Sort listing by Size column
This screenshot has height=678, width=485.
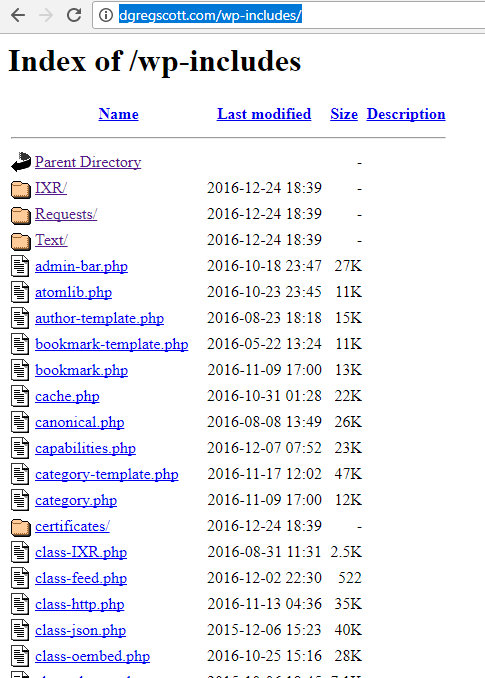coord(344,114)
